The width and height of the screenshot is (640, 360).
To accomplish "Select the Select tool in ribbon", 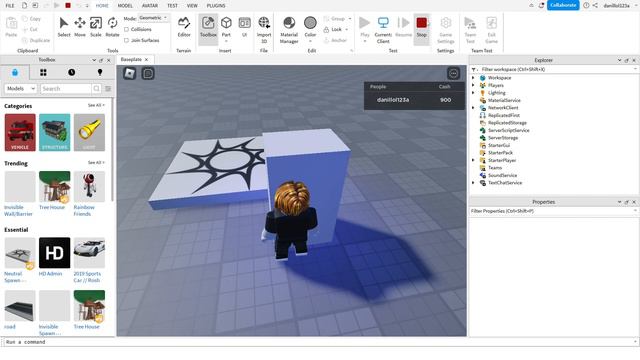I will (x=64, y=27).
